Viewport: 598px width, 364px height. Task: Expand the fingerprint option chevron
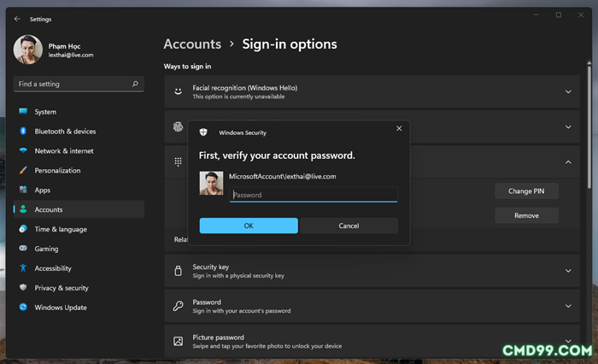point(568,126)
